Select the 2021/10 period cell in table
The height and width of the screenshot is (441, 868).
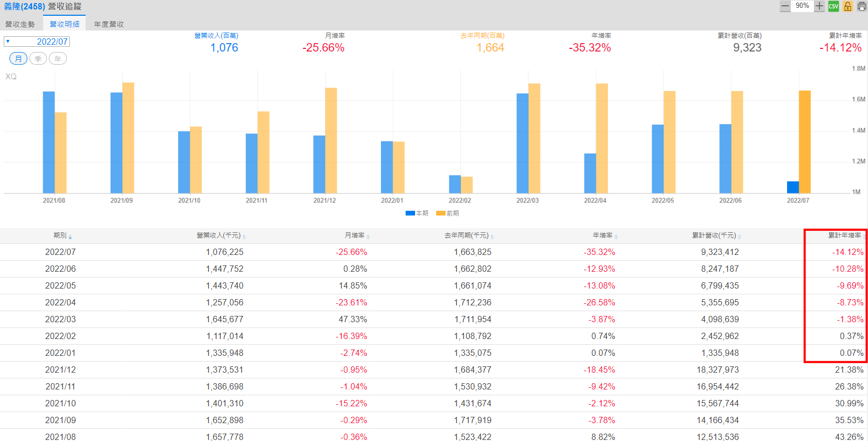(60, 403)
